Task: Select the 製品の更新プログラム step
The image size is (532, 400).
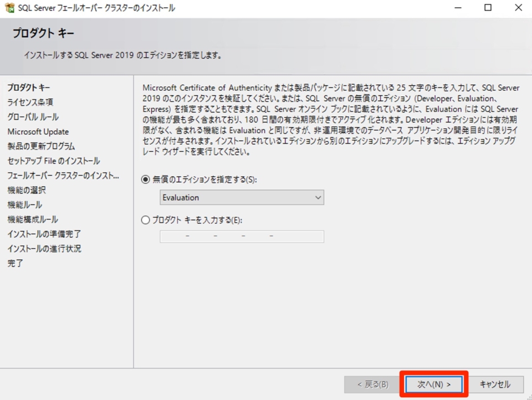Action: click(41, 146)
